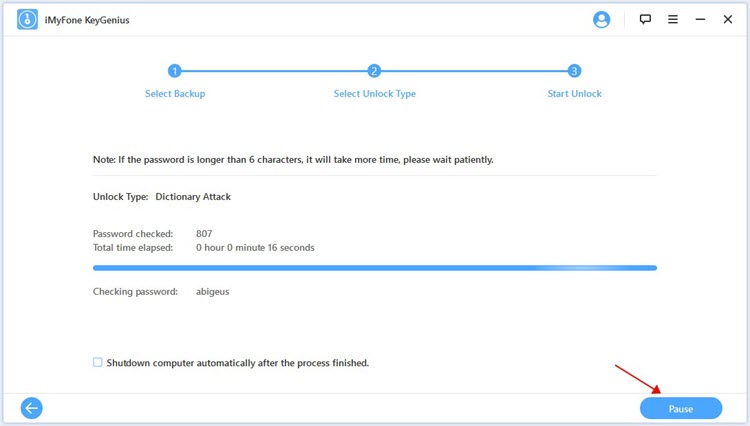This screenshot has height=426, width=750.
Task: Open the hamburger menu
Action: point(673,20)
